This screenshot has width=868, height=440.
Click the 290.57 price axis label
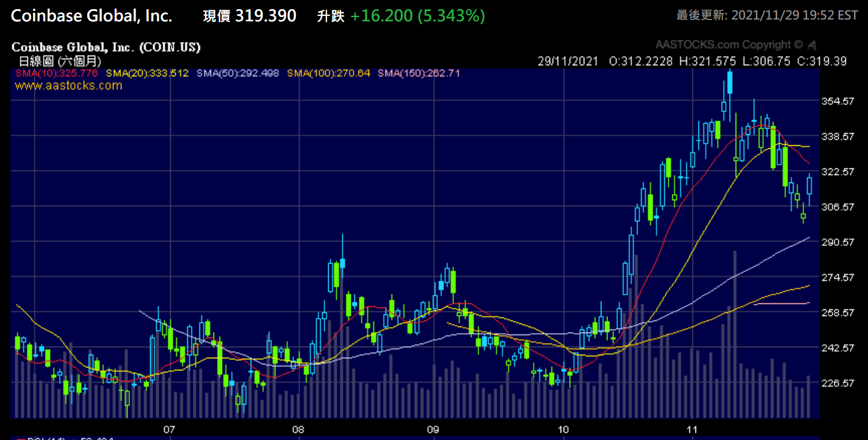coord(837,242)
